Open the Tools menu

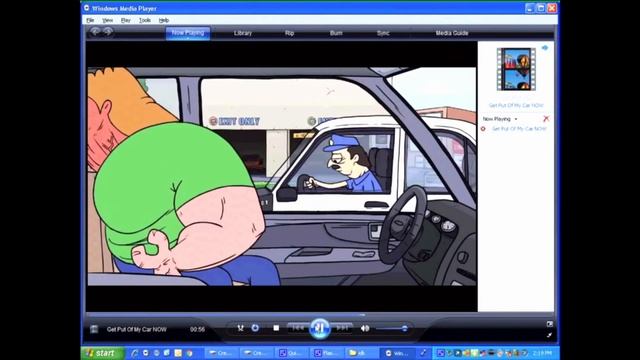coord(145,20)
